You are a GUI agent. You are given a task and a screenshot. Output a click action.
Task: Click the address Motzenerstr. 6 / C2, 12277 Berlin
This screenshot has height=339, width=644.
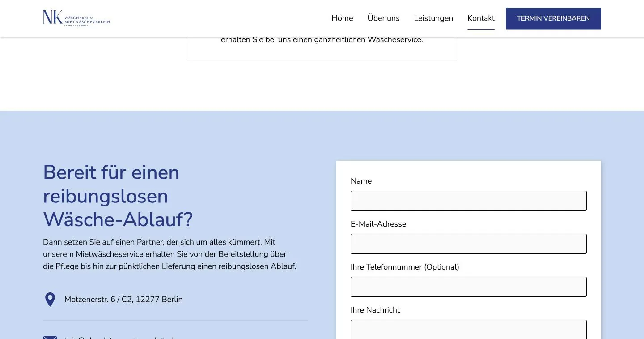123,300
